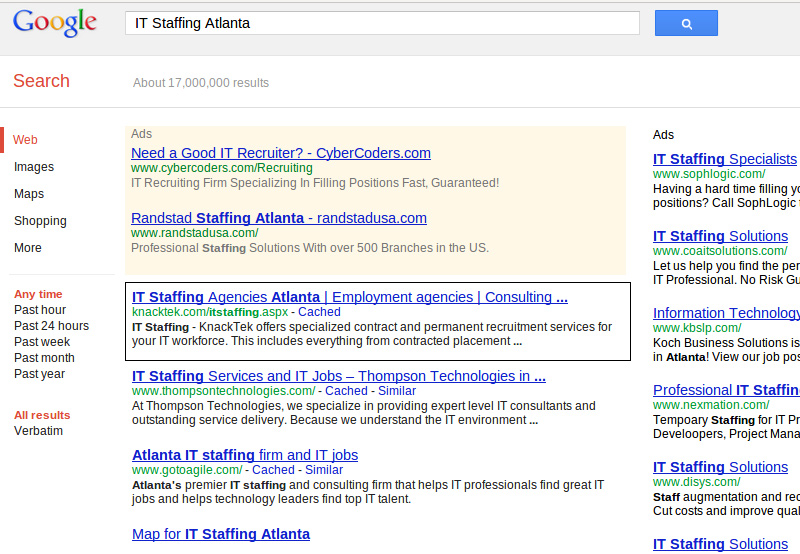The image size is (800, 554).
Task: Expand the More search categories
Action: pos(28,248)
